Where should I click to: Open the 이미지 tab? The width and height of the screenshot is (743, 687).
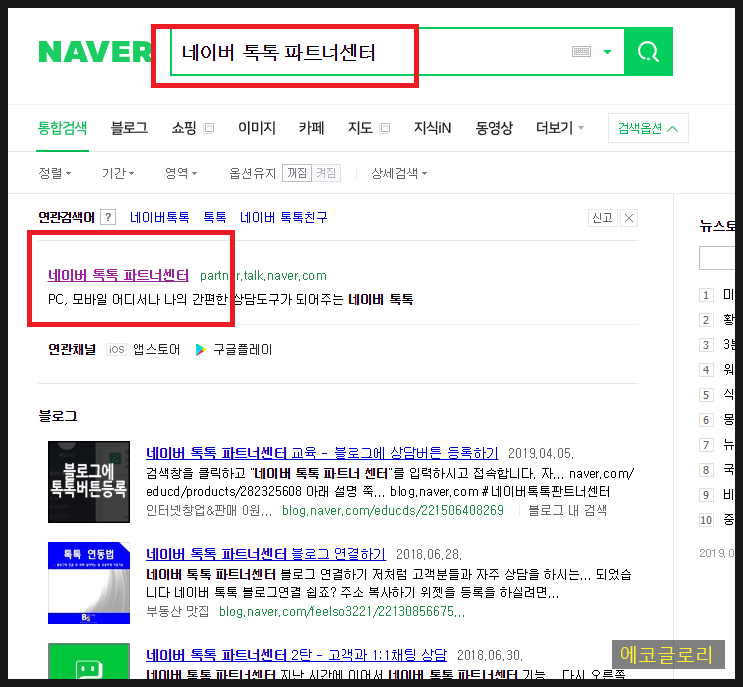257,128
